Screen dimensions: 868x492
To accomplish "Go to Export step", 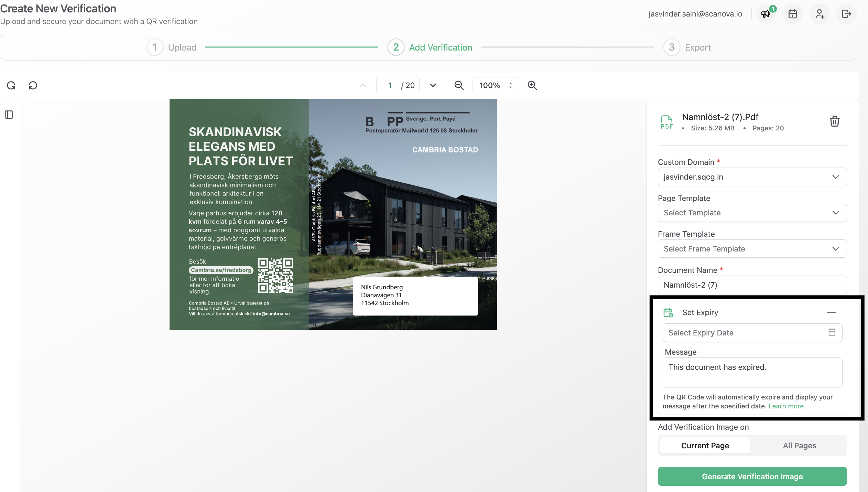I will 687,47.
